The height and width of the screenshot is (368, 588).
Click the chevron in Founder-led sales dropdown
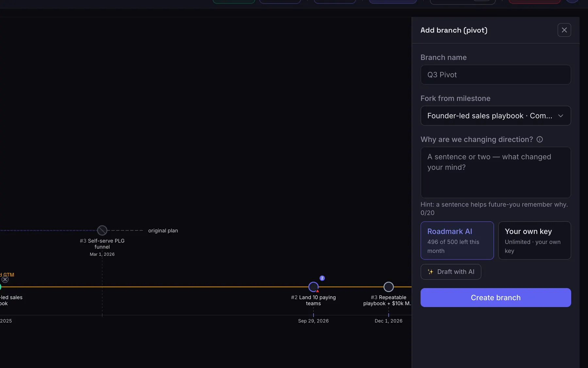pos(561,116)
